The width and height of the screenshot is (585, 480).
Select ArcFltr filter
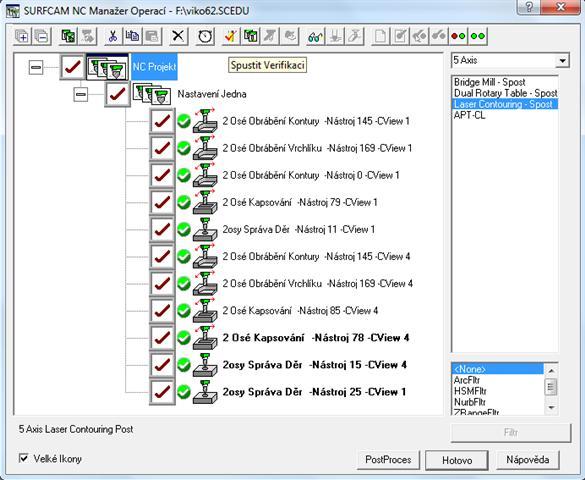point(467,380)
